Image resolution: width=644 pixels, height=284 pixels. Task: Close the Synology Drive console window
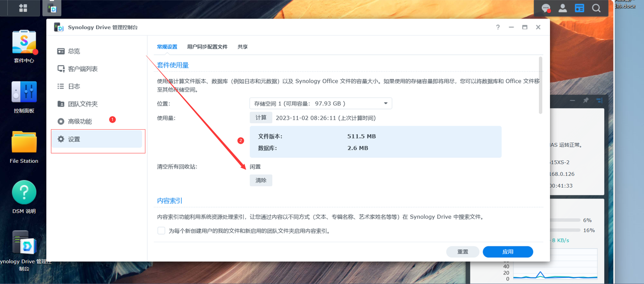538,27
